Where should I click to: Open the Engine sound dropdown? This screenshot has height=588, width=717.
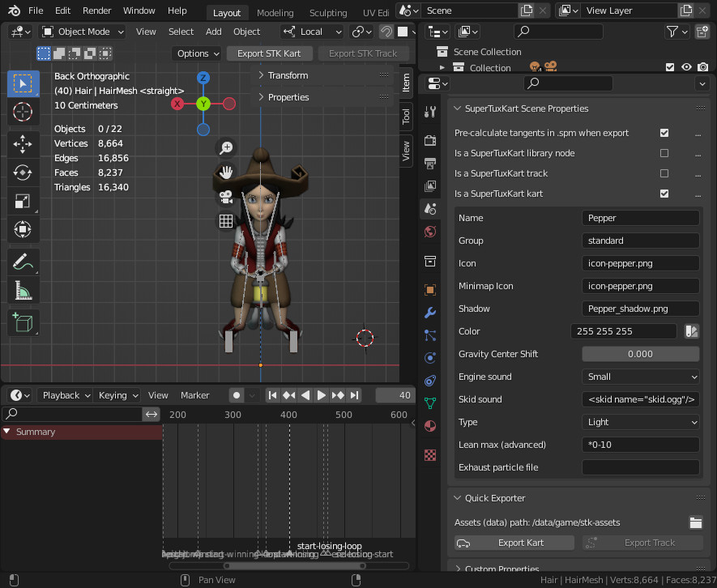pos(640,377)
